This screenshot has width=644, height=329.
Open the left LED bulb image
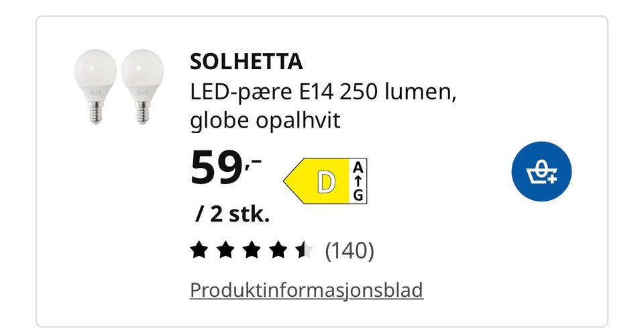96,86
